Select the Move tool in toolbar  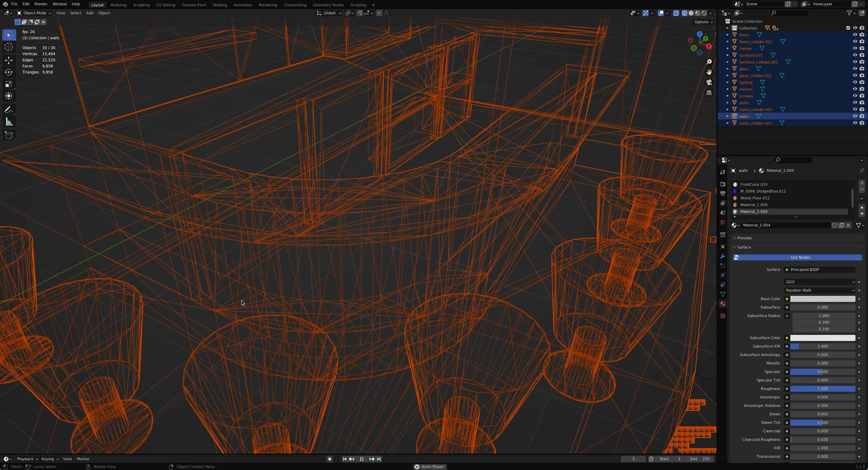click(9, 60)
